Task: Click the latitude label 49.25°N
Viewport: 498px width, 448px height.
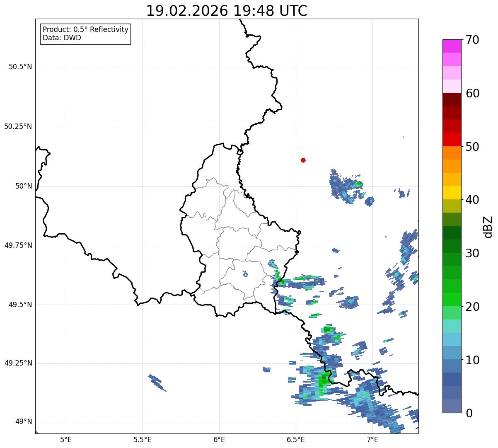Action: [x=18, y=363]
